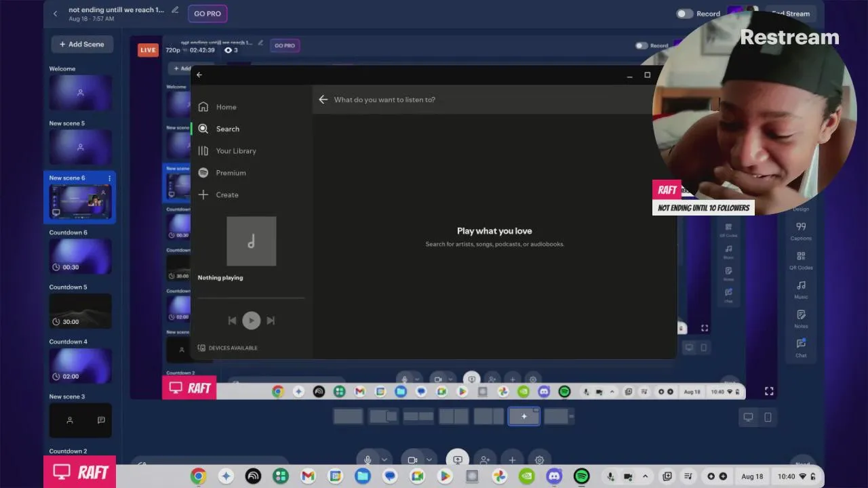Click Spotify search back arrow

click(323, 100)
